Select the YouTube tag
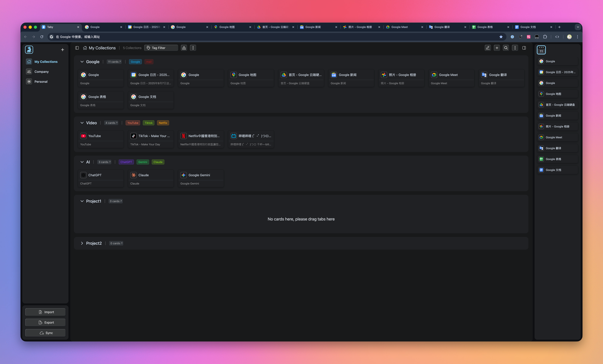 click(x=133, y=123)
